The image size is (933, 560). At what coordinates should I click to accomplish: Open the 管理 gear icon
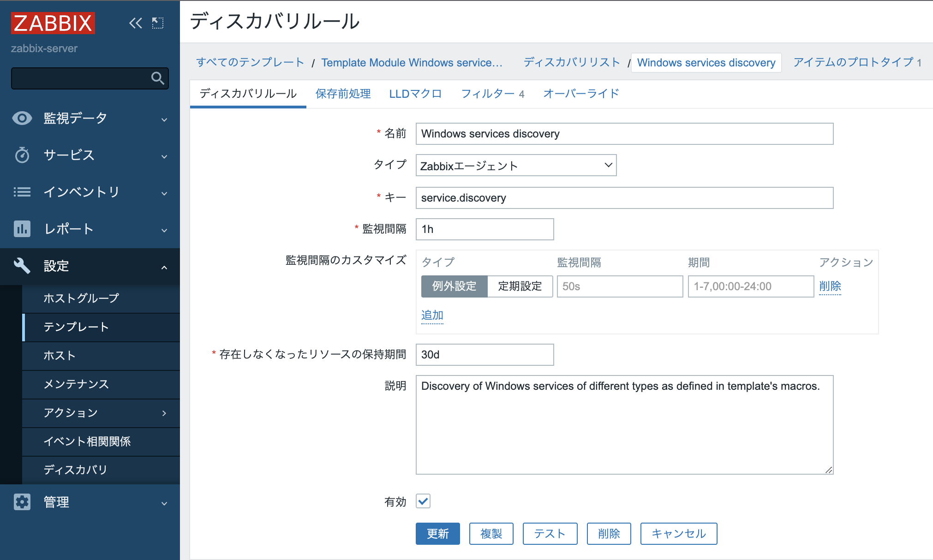coord(22,502)
